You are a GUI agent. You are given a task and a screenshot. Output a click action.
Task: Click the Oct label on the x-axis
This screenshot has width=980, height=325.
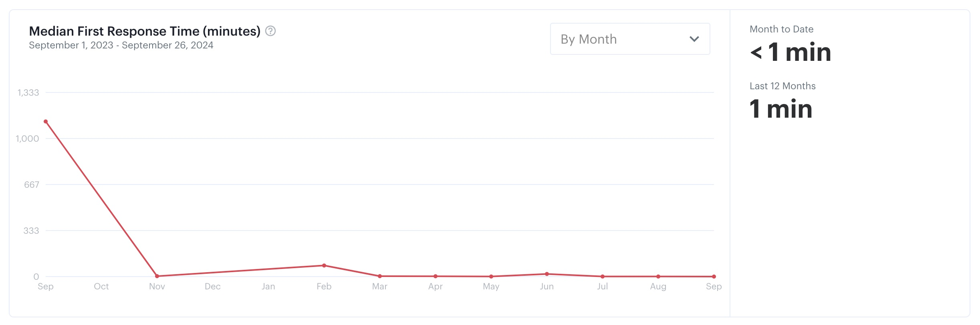(101, 287)
